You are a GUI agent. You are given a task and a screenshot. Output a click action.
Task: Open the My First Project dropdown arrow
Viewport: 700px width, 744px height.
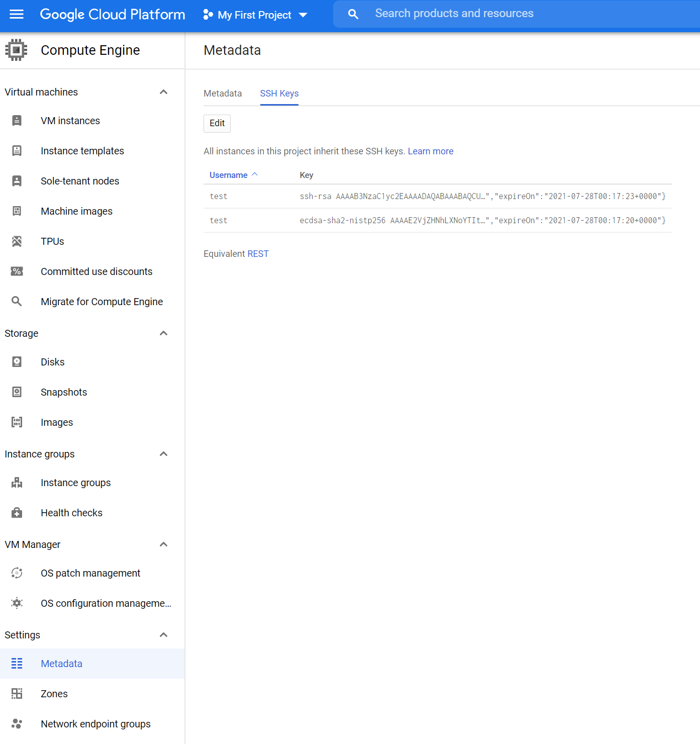click(x=303, y=15)
